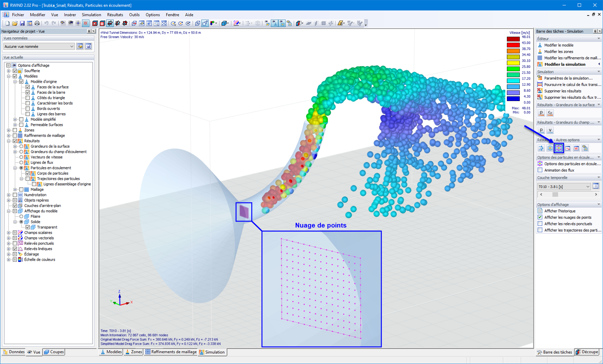
Task: Expand the Champs scalaires tree node
Action: [x=9, y=233]
